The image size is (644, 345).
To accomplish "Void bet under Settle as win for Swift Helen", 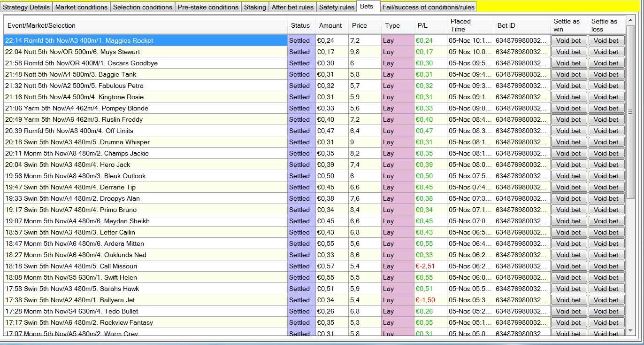I will pos(568,277).
